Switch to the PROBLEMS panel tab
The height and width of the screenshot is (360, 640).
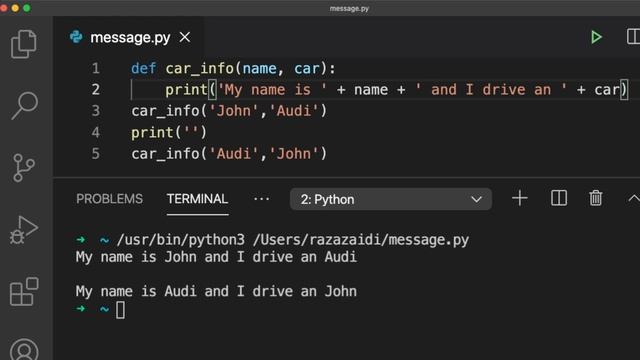(x=109, y=199)
